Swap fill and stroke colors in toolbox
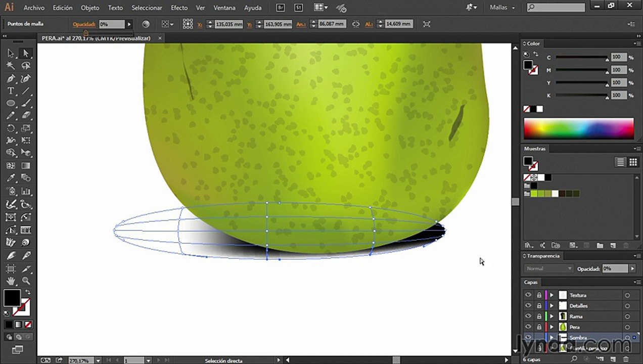 [28, 292]
